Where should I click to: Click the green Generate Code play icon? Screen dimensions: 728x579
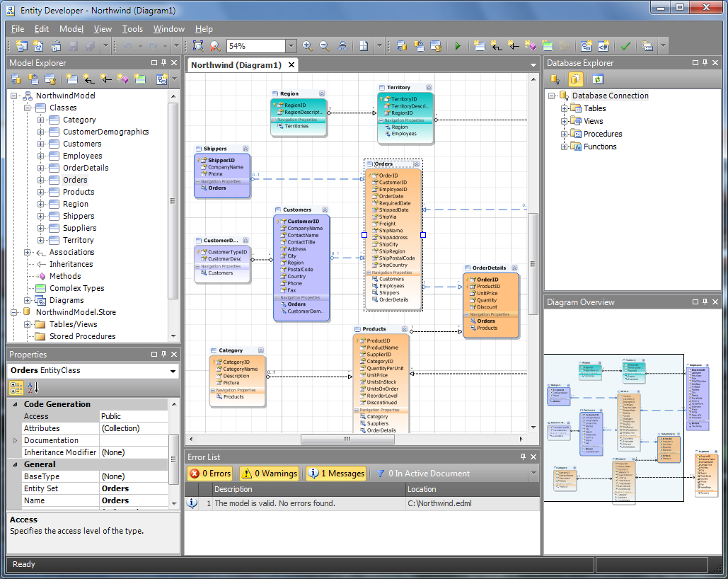458,46
